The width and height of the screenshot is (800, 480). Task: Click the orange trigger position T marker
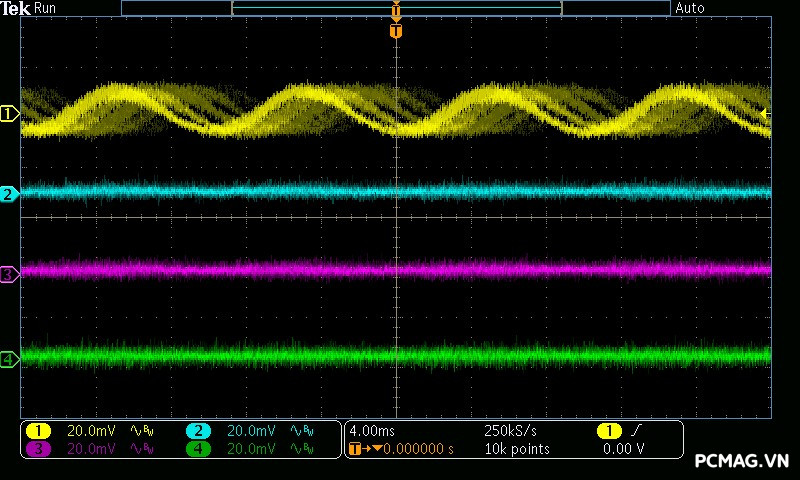tap(396, 31)
